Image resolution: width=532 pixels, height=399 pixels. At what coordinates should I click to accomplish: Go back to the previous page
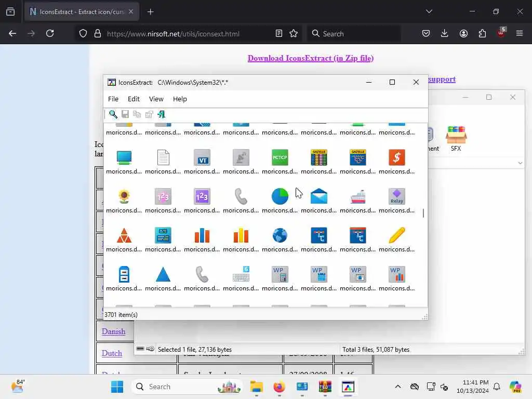[12, 33]
